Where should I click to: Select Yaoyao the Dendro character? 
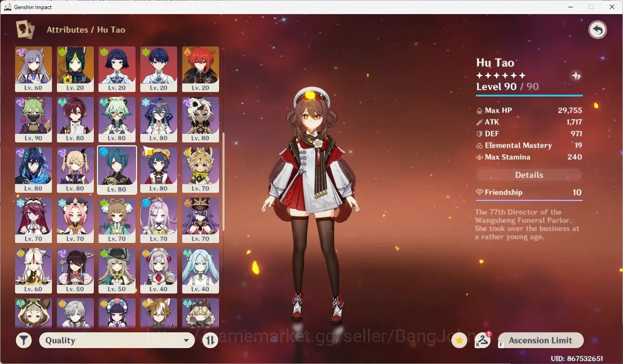click(117, 220)
